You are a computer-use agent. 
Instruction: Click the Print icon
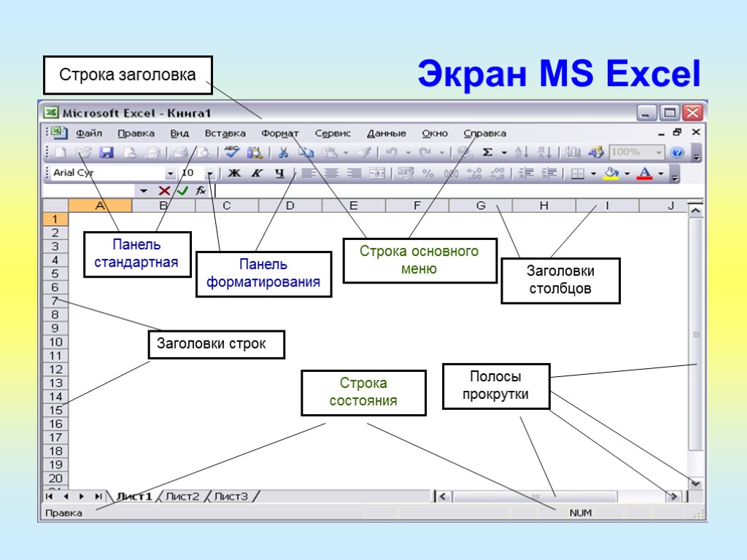coord(180,153)
